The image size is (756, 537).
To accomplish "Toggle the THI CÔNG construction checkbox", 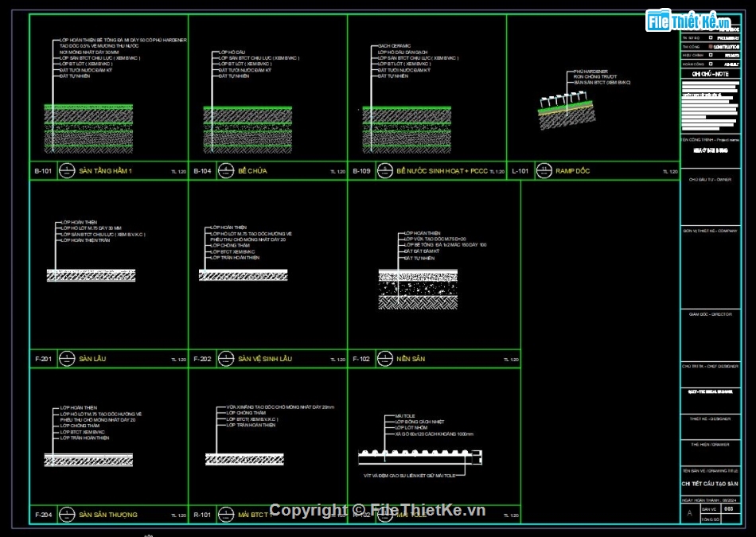I will pyautogui.click(x=710, y=47).
